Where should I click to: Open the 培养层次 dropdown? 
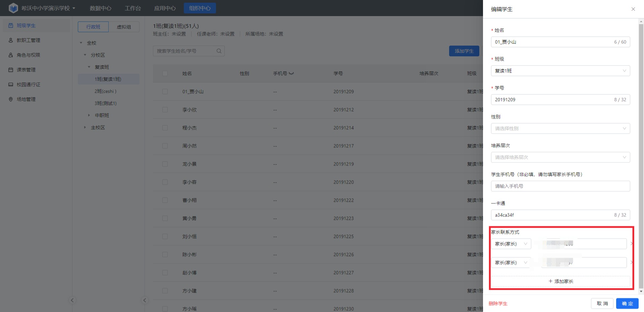(x=560, y=157)
